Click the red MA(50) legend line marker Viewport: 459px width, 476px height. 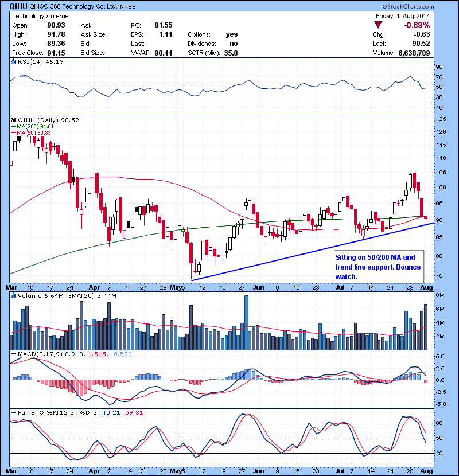point(13,133)
